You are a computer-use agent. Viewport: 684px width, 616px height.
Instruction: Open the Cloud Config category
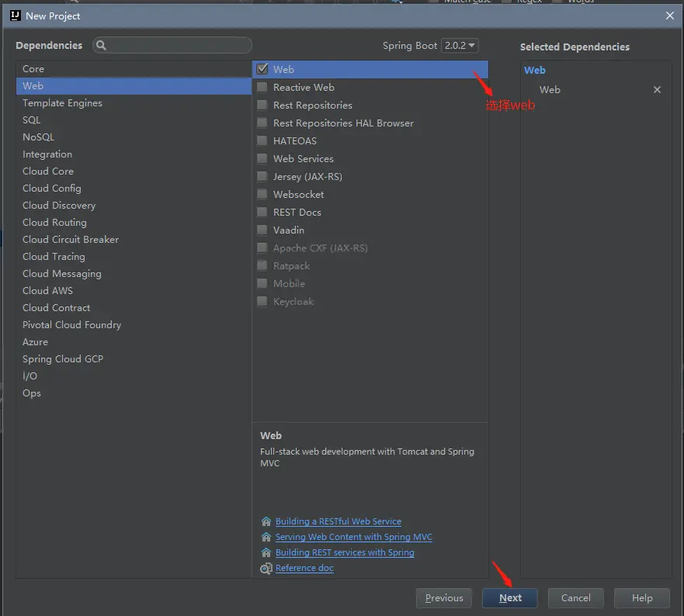(x=134, y=188)
